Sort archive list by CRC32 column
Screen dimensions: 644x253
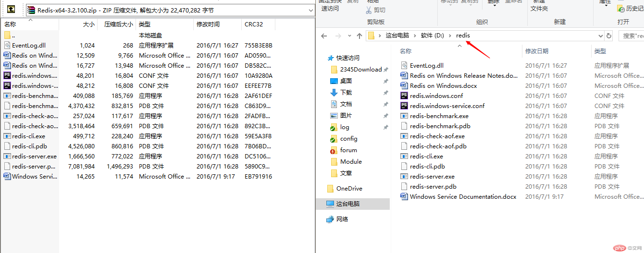pyautogui.click(x=259, y=24)
